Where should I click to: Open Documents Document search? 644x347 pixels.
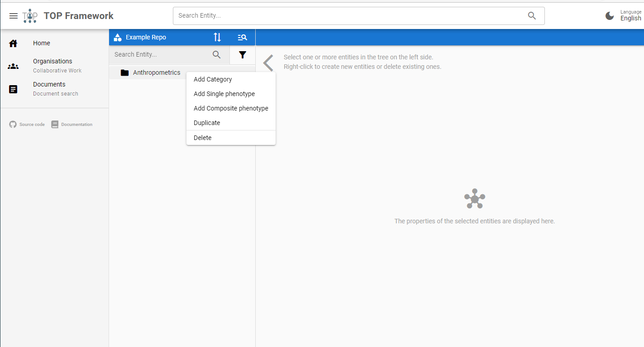54,89
